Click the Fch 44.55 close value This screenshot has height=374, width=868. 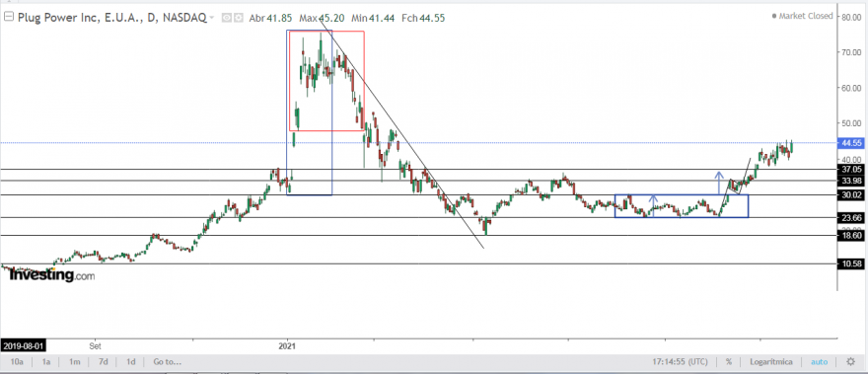coord(423,18)
